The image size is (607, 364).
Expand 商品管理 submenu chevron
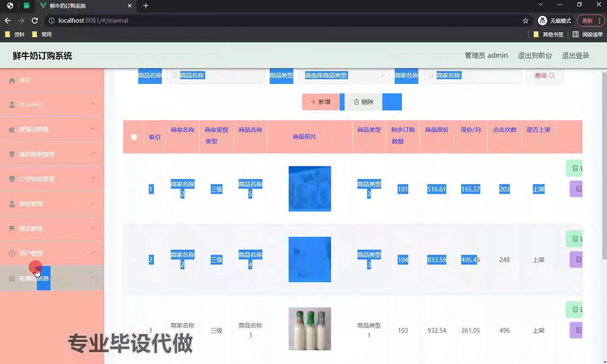point(93,228)
